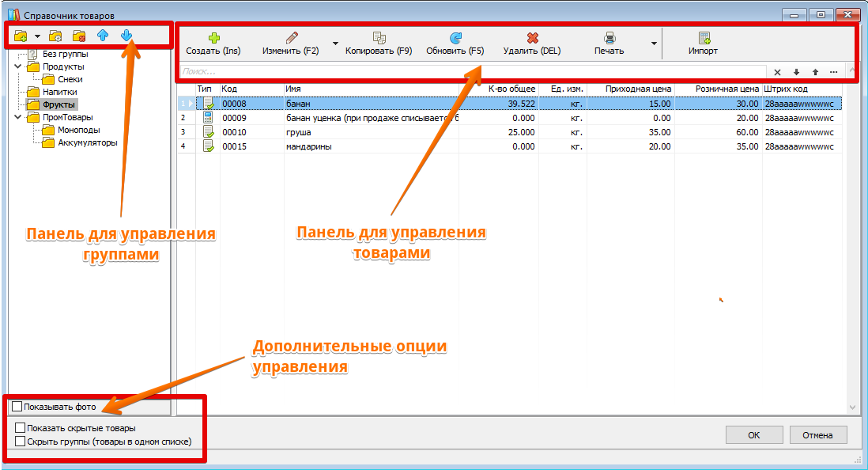The width and height of the screenshot is (868, 470).
Task: Sort by К-во общее column header
Action: (x=499, y=89)
